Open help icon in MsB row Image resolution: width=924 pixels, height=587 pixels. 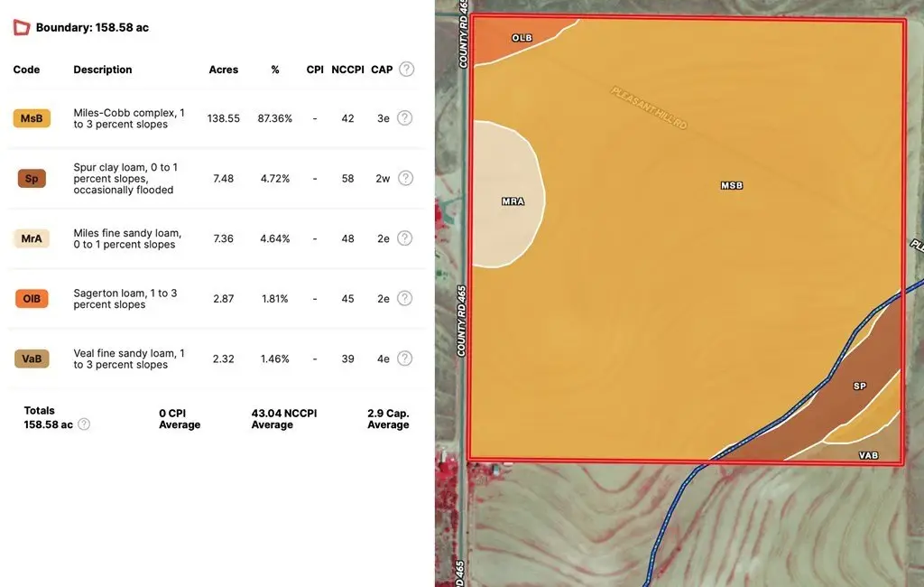(405, 117)
